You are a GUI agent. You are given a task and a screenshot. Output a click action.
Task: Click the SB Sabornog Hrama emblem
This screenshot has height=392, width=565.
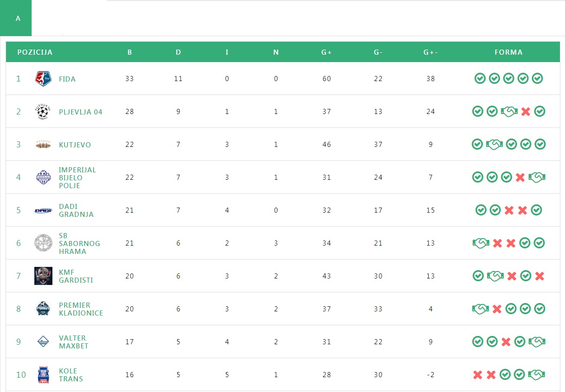(43, 243)
